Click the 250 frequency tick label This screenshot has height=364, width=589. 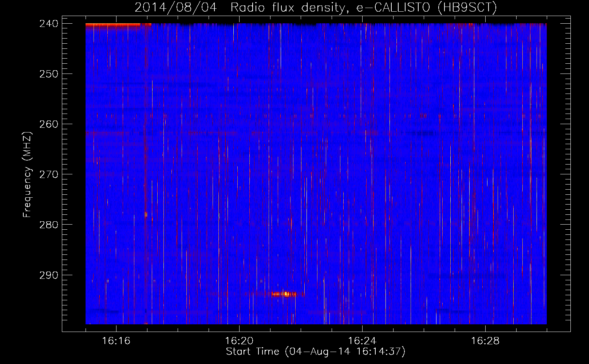[49, 74]
